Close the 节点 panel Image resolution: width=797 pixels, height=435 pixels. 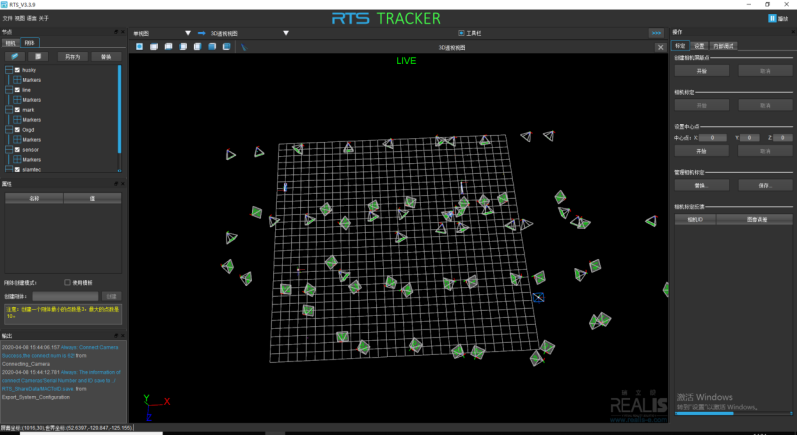tap(122, 32)
